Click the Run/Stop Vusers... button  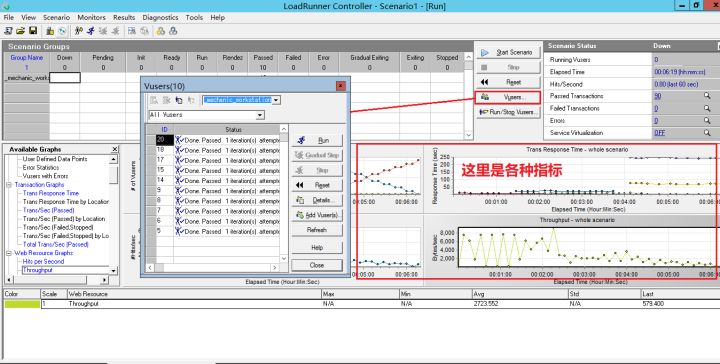508,112
